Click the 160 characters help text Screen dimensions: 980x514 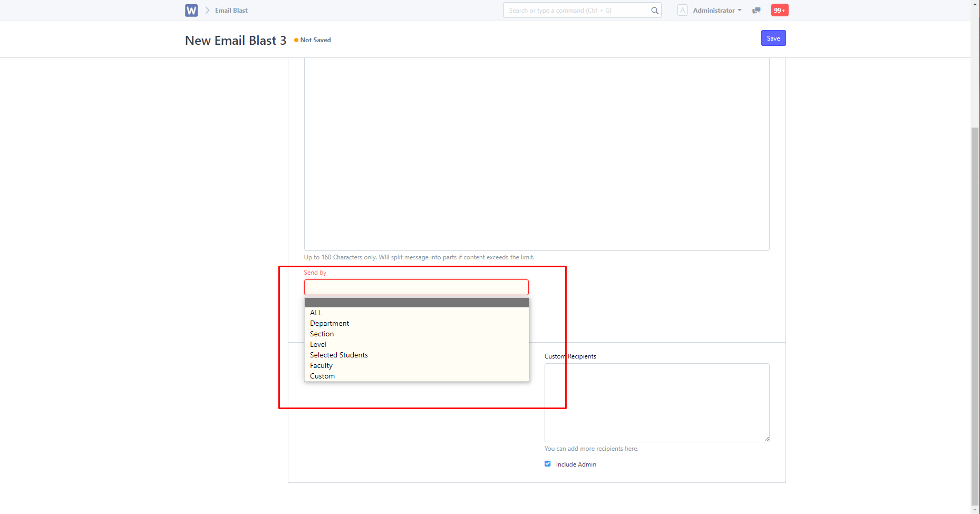pos(419,257)
